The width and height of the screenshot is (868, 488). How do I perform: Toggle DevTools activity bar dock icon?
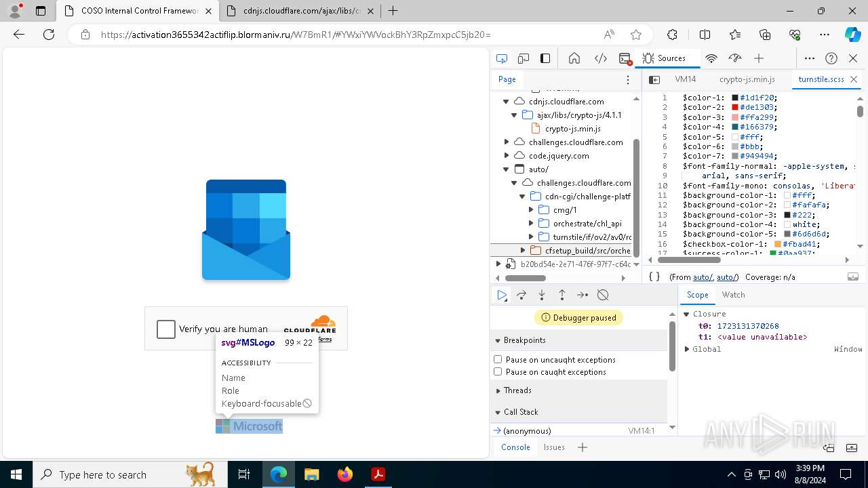pos(545,58)
